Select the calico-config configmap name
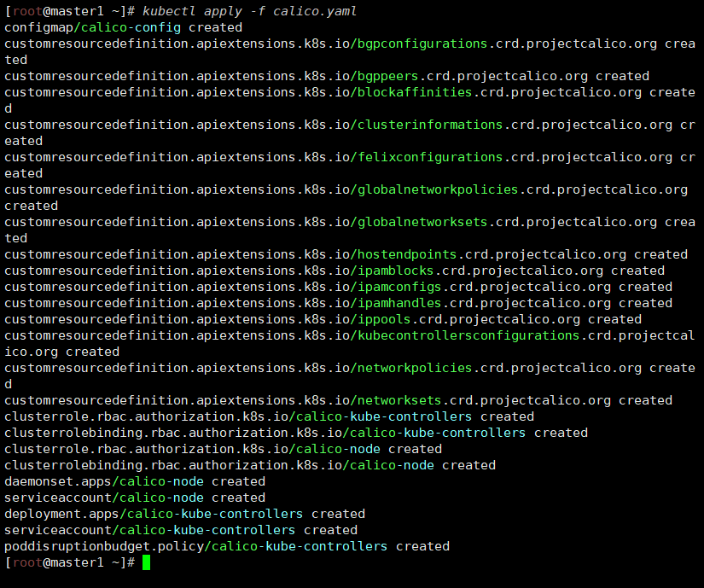Image resolution: width=704 pixels, height=588 pixels. pyautogui.click(x=131, y=27)
